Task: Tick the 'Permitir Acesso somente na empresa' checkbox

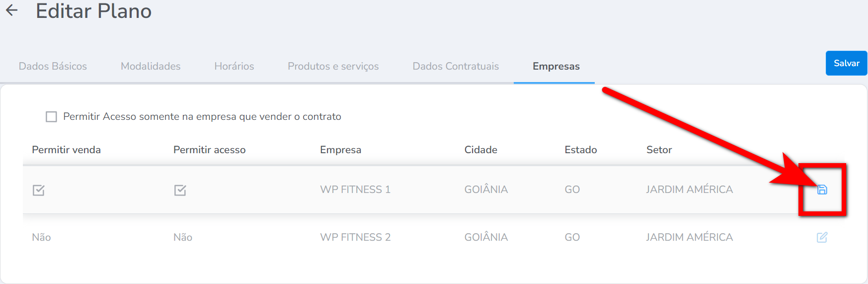Action: click(x=51, y=117)
